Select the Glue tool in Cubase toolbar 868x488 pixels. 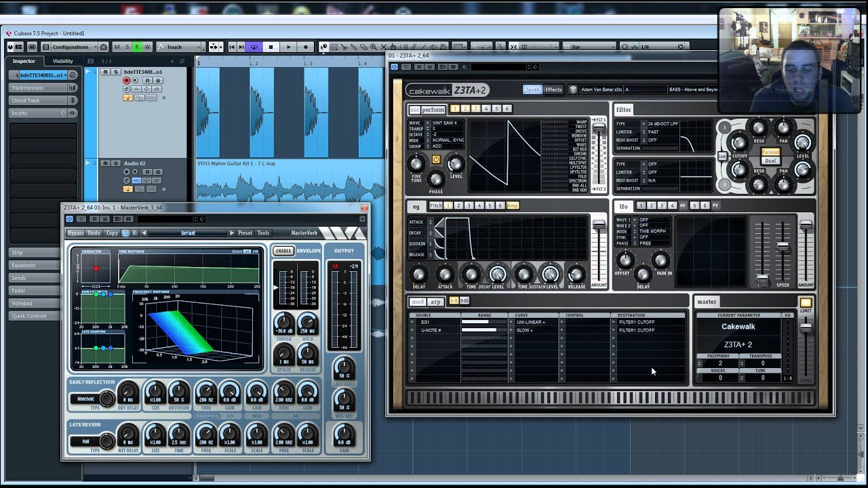[353, 47]
